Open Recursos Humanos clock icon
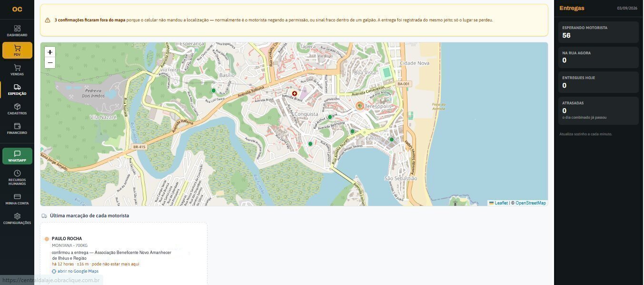The width and height of the screenshot is (644, 285). pos(17,173)
